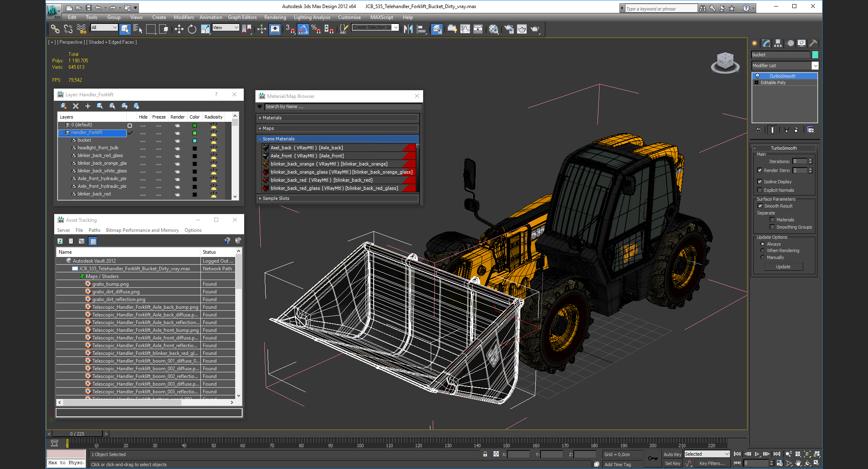
Task: Add selected objects to layer plus icon
Action: 88,106
